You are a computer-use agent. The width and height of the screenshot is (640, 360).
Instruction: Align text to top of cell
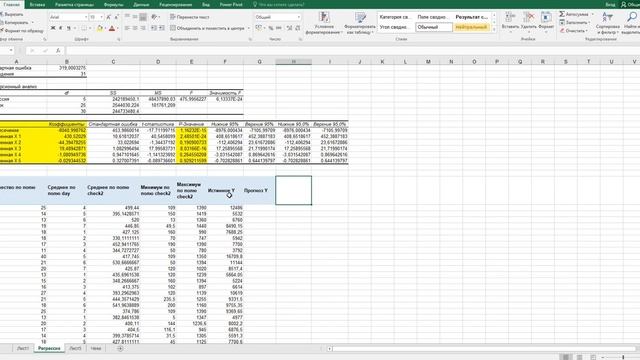point(127,17)
